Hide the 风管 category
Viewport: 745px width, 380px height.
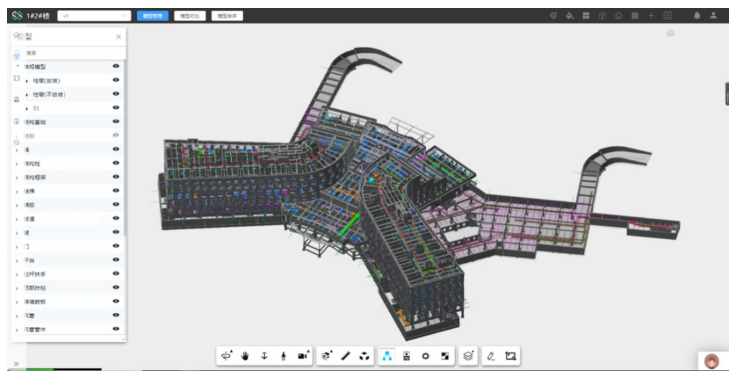coord(116,315)
